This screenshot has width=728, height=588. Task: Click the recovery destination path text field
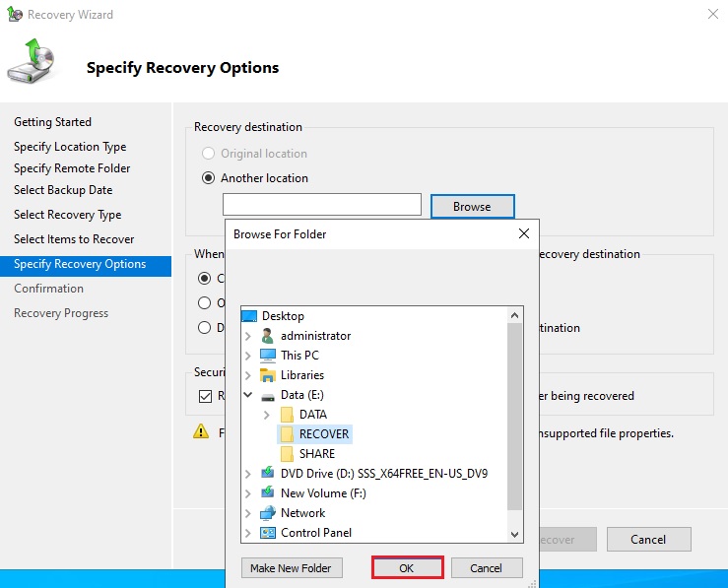(x=321, y=205)
